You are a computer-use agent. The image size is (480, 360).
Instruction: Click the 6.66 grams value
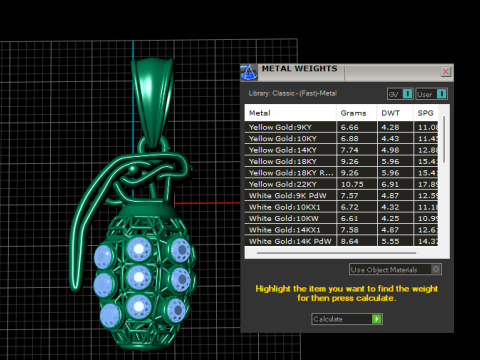point(350,127)
